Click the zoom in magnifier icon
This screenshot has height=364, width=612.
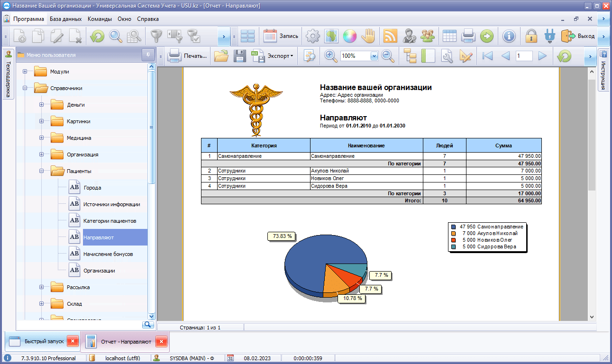pyautogui.click(x=331, y=56)
